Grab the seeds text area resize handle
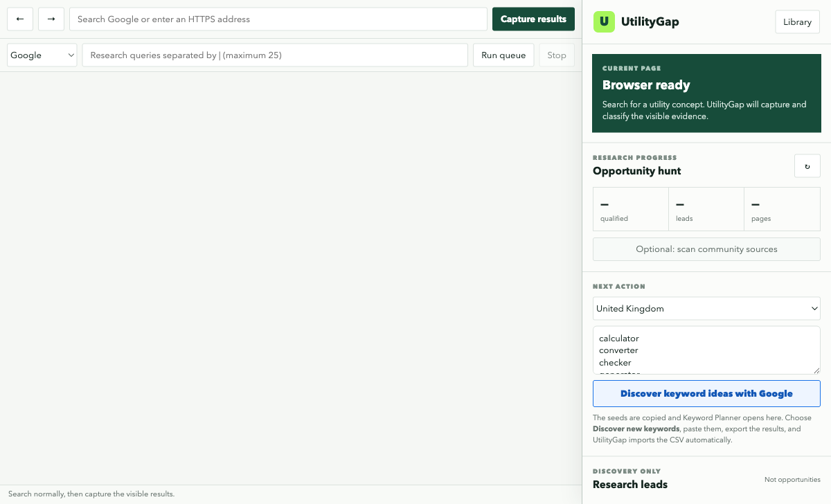Image resolution: width=831 pixels, height=504 pixels. tap(816, 370)
